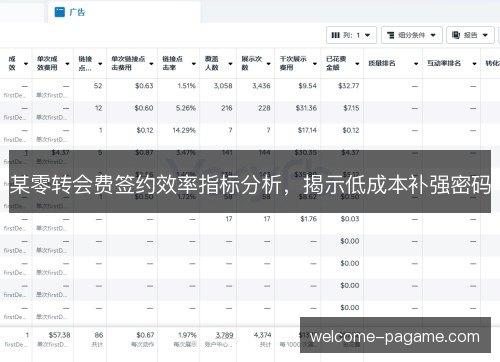This screenshot has height=362, width=500.
Task: Select the $1.76 CPM cell
Action: 308,219
